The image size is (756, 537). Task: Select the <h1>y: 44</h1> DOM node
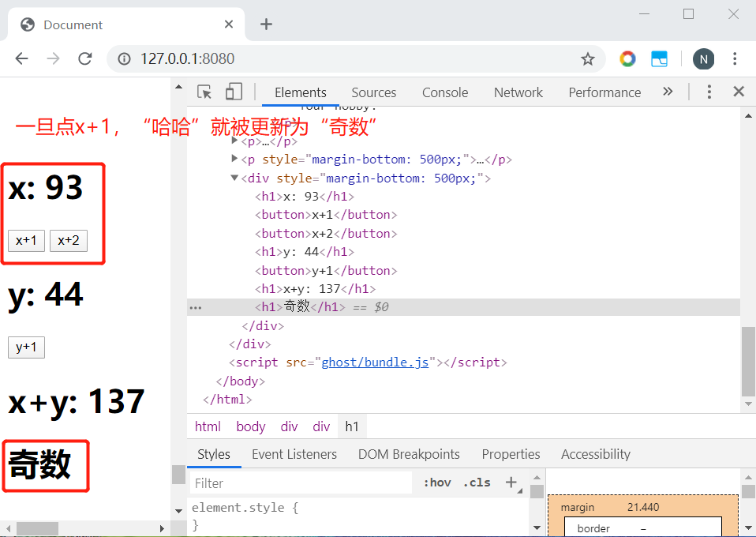tap(305, 252)
